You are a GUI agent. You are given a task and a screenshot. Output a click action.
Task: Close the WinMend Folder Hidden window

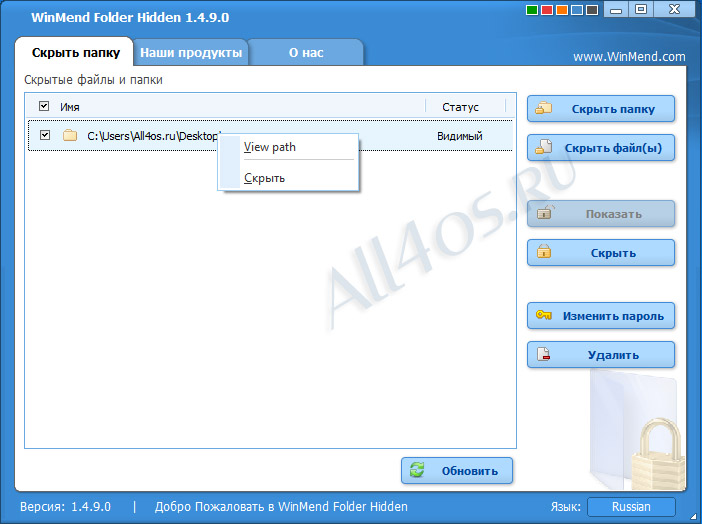click(674, 9)
